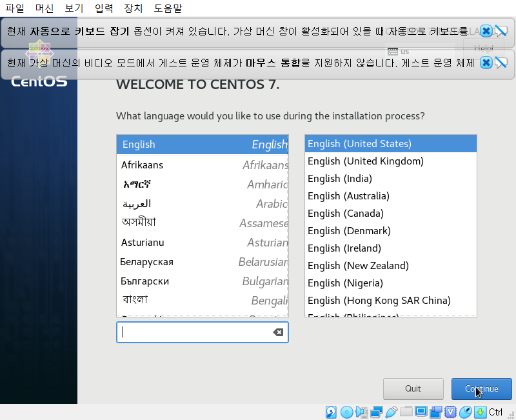The image size is (516, 420).
Task: Select Amharic in the language list
Action: [203, 184]
